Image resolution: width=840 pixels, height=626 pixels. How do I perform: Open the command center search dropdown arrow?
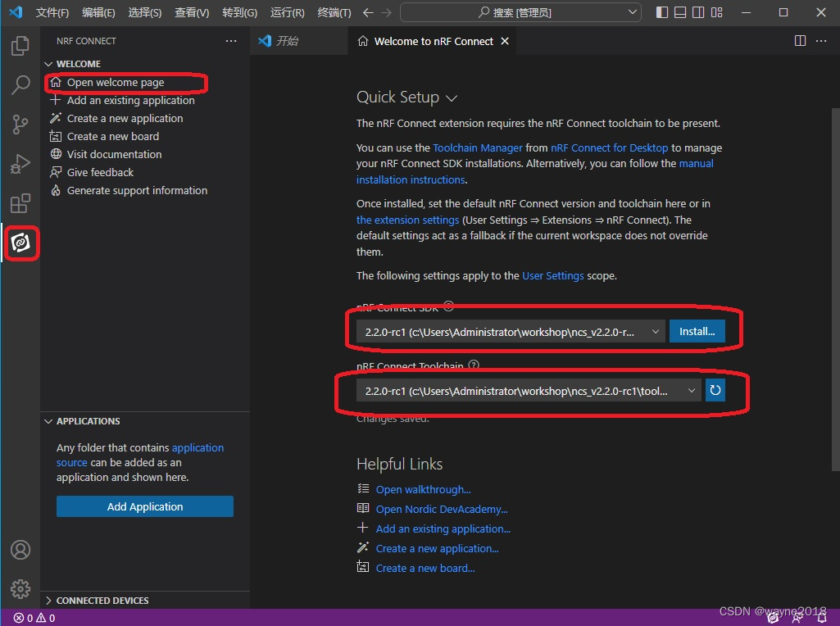pyautogui.click(x=632, y=11)
